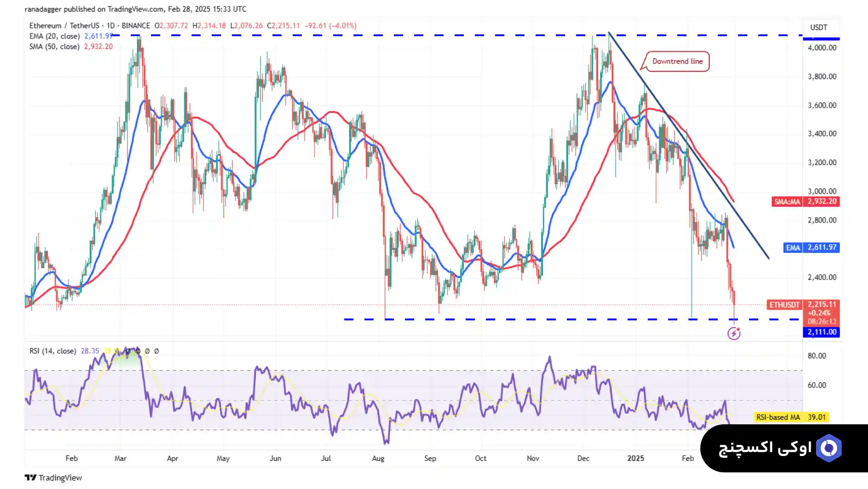Screen dimensions: 868x489
Task: Select the EMA 2,611.97 price tag
Action: coord(811,247)
